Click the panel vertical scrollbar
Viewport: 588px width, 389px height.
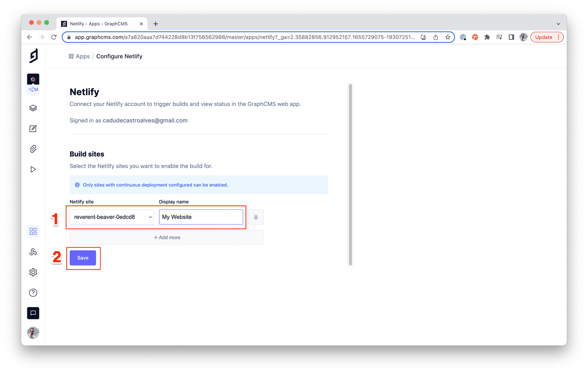click(x=350, y=174)
